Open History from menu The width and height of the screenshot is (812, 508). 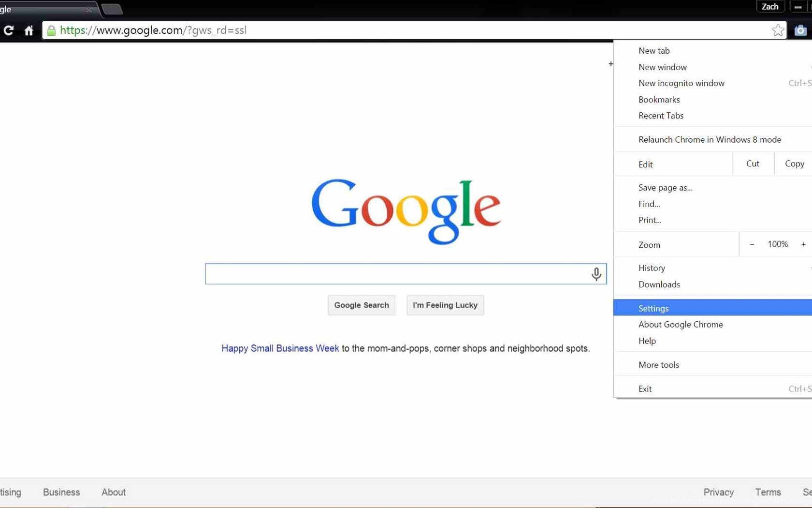click(x=712, y=268)
